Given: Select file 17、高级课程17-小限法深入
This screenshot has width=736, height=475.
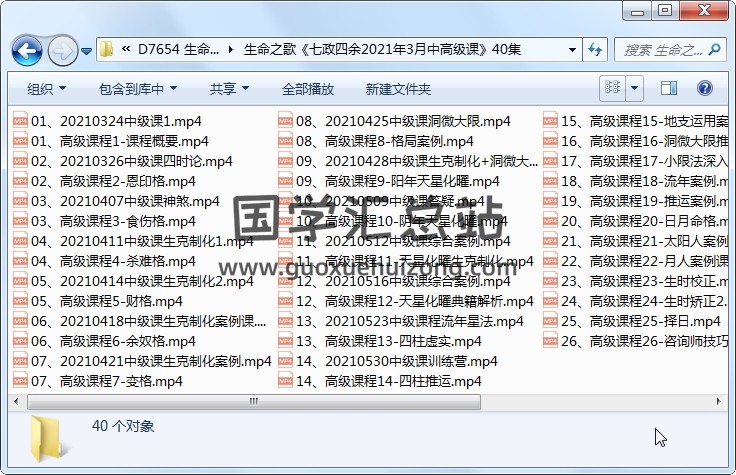Looking at the screenshot, I should coord(636,161).
